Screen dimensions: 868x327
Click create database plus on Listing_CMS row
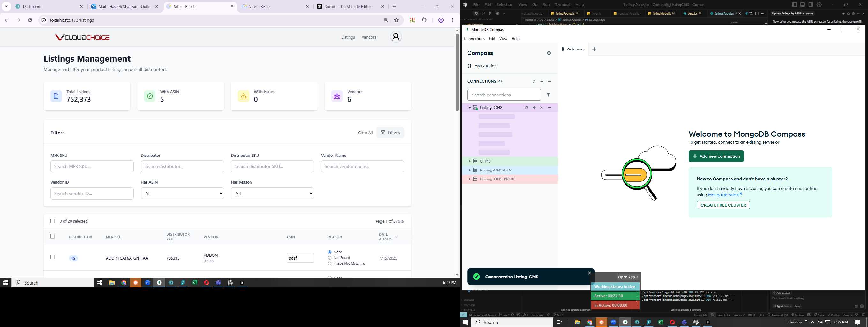coord(534,108)
